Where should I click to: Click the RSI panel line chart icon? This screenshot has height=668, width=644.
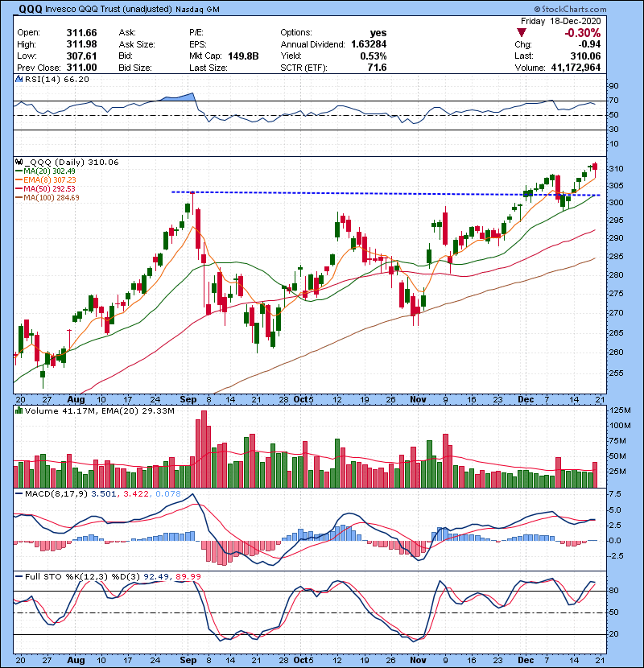(19, 79)
